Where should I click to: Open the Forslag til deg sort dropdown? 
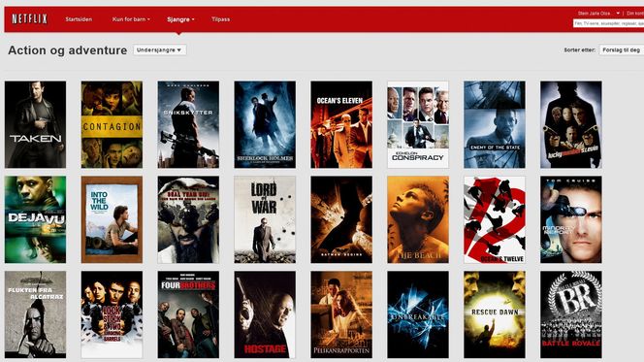(x=622, y=49)
